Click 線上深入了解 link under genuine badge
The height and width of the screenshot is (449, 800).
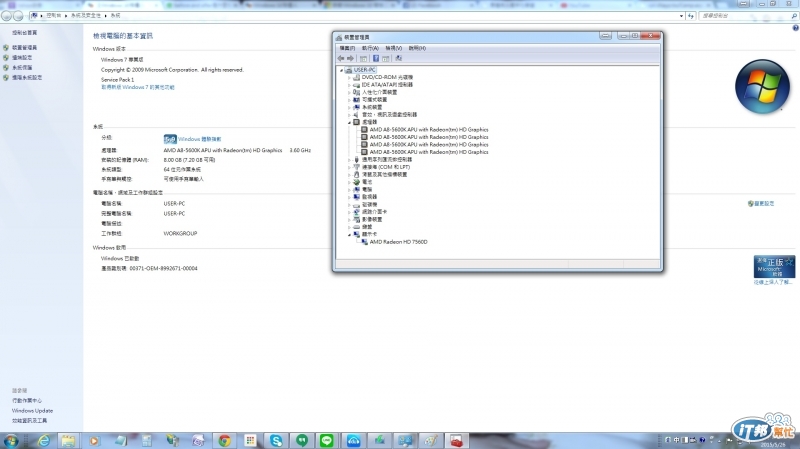pos(773,282)
